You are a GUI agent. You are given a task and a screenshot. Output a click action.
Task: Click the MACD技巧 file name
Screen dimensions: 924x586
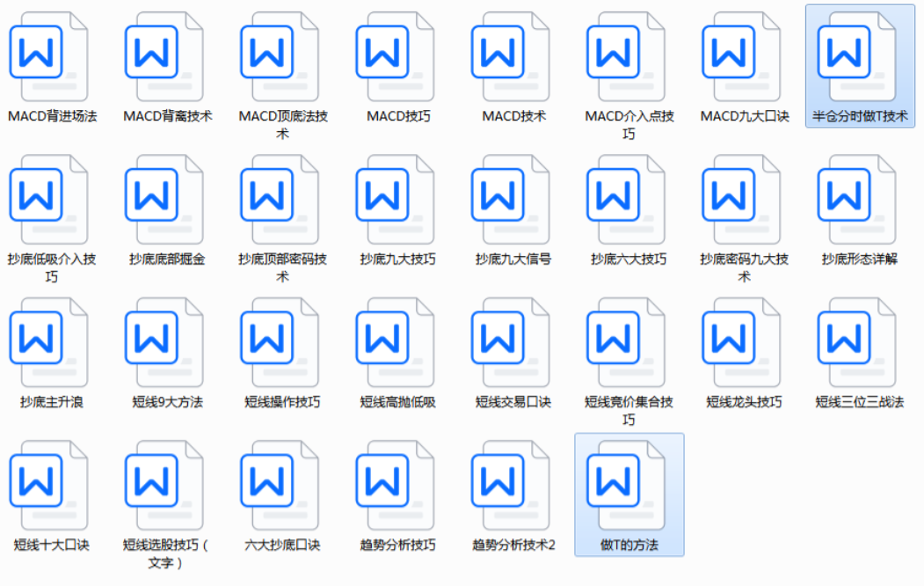pyautogui.click(x=398, y=116)
